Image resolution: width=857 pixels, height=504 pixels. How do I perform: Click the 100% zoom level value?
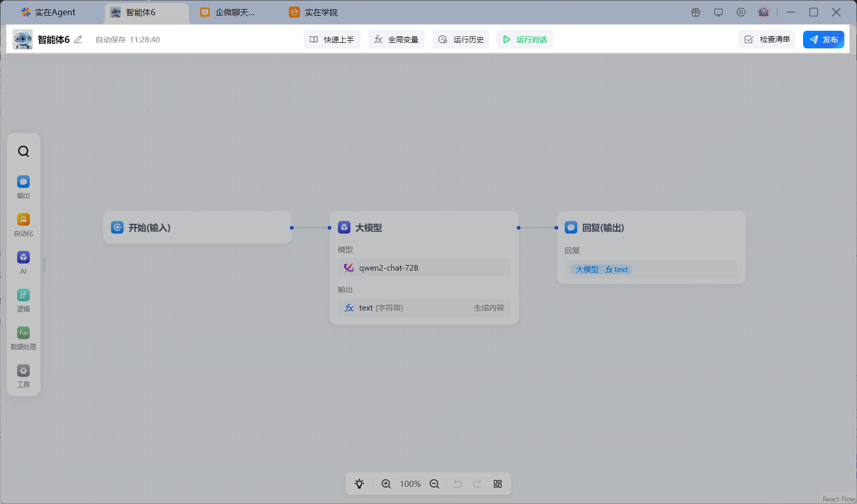click(x=410, y=484)
